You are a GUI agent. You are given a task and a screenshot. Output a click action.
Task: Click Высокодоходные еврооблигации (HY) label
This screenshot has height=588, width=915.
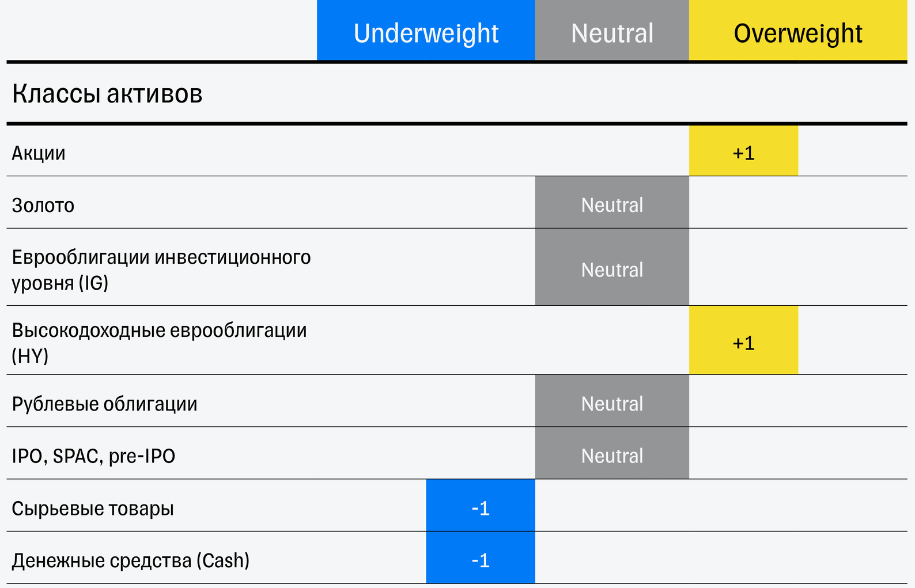159,343
